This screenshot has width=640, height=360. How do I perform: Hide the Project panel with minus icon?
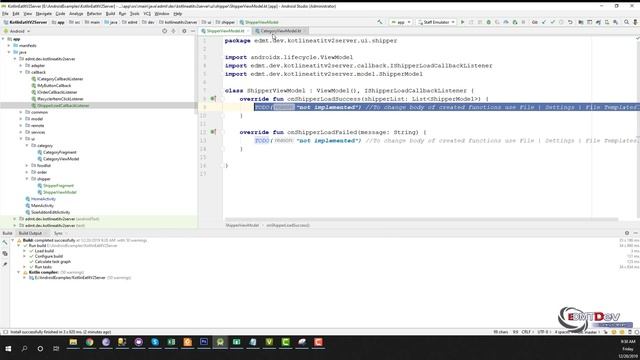(193, 31)
